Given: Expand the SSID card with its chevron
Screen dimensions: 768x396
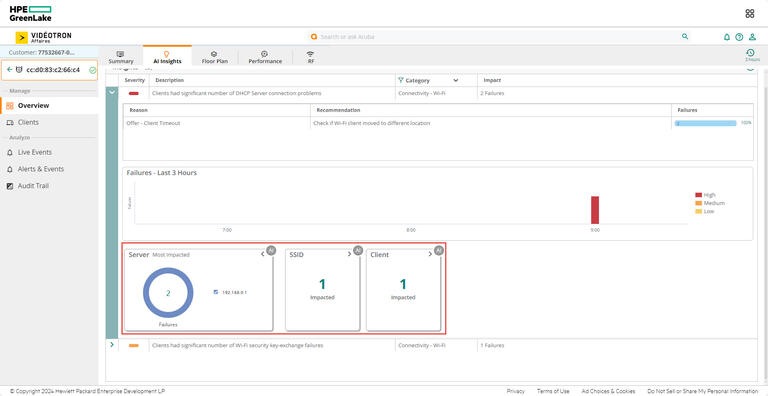Looking at the screenshot, I should click(x=349, y=254).
